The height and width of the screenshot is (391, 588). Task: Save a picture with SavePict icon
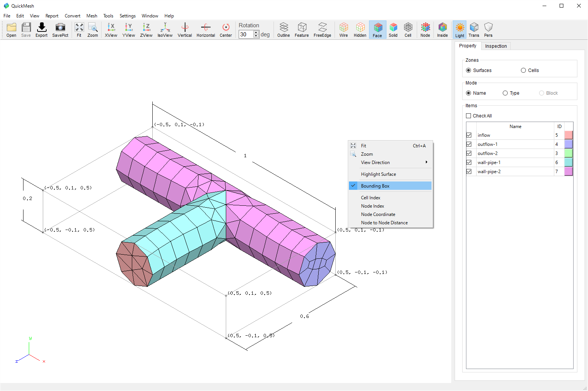(60, 30)
